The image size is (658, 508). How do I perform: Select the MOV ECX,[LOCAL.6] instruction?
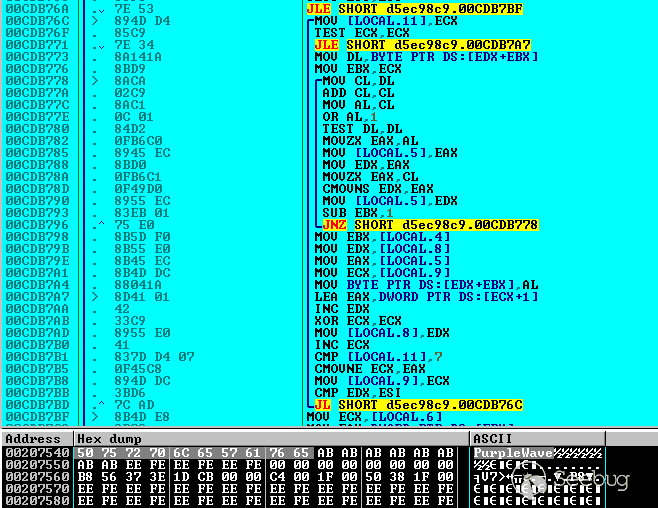(374, 417)
